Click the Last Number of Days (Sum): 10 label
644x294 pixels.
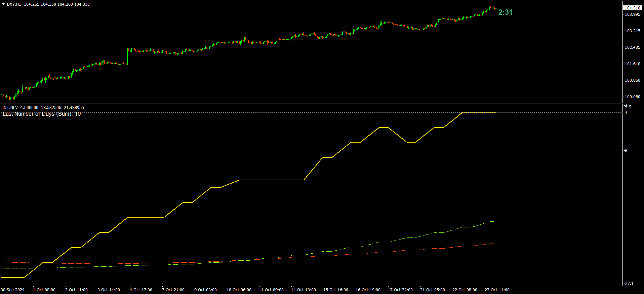pos(42,114)
